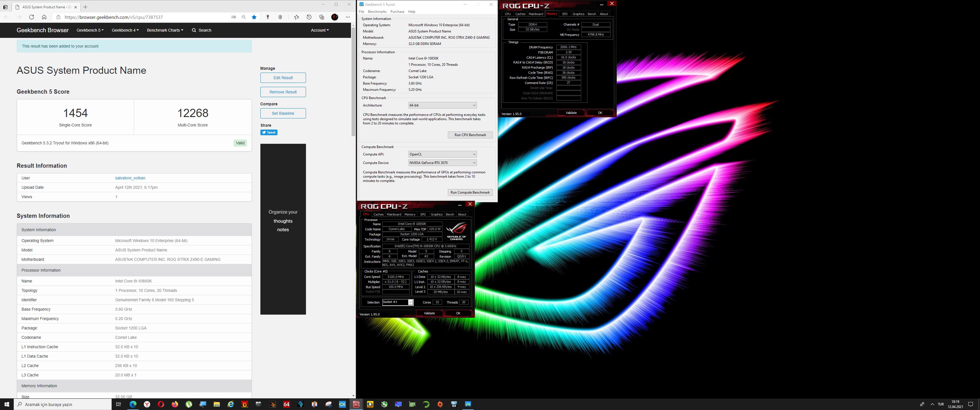Screen dimensions: 980x410
Task: Open the Favorites list icon in Edge
Action: coord(296,17)
